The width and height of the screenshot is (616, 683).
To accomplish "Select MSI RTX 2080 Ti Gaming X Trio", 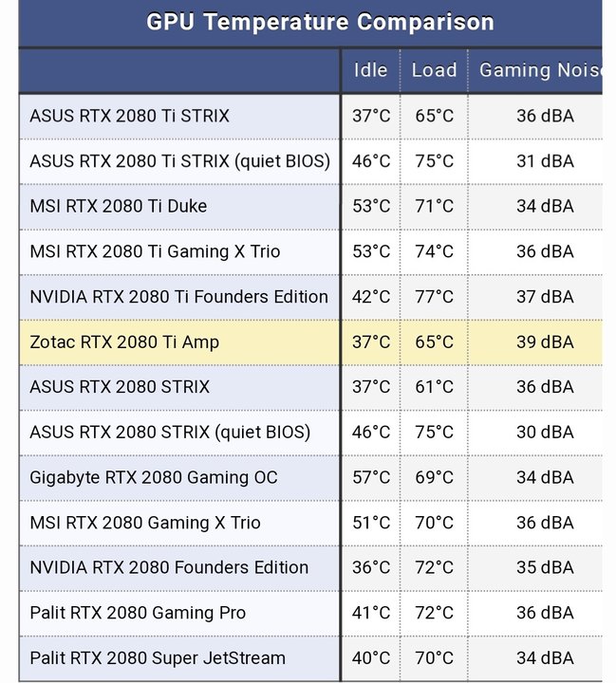I will click(x=155, y=251).
